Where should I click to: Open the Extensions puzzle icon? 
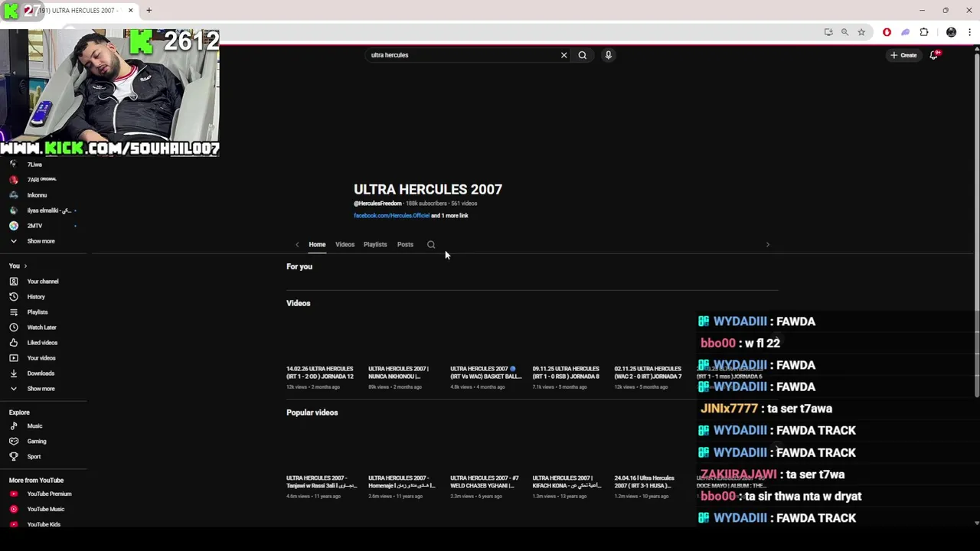pyautogui.click(x=924, y=32)
